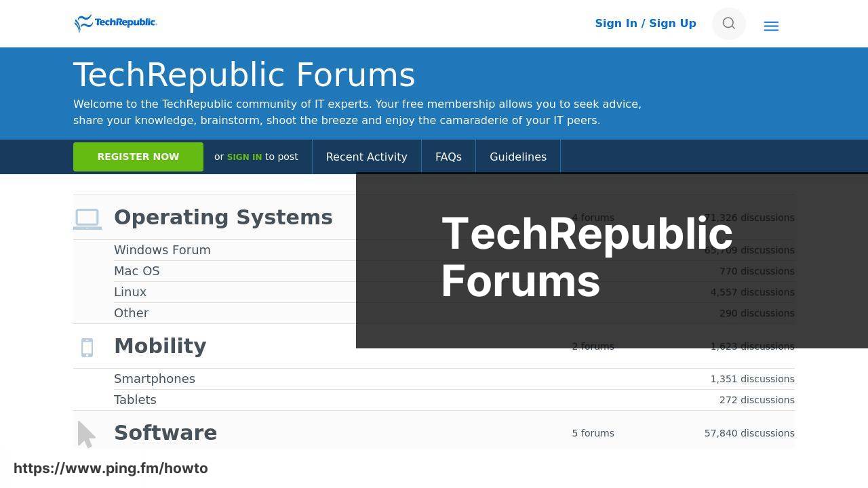Image resolution: width=868 pixels, height=488 pixels.
Task: Open the Operating Systems category heading
Action: pos(223,217)
